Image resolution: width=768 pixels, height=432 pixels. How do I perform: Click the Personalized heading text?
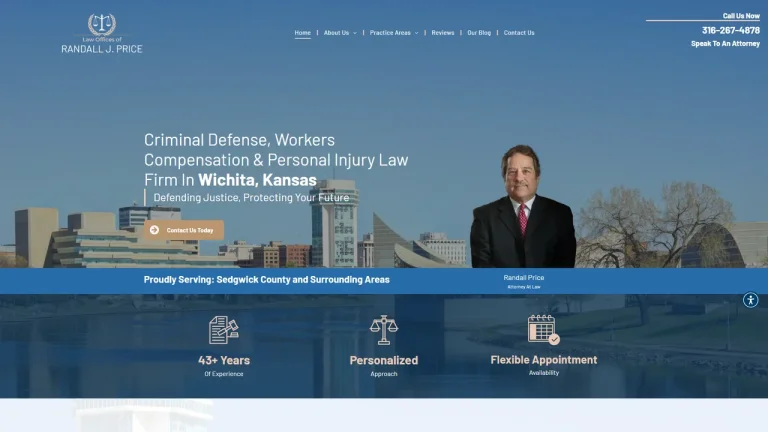click(384, 360)
